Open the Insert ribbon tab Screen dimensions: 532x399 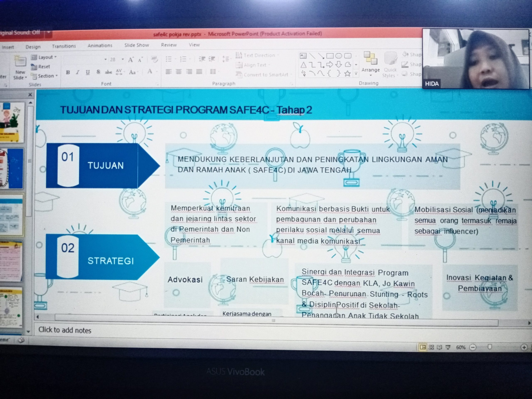coord(8,47)
